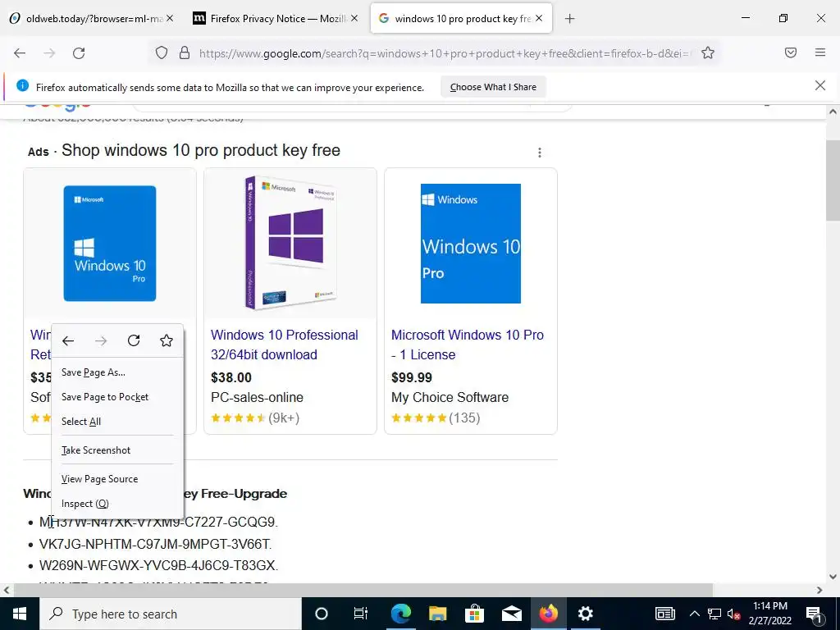Image resolution: width=840 pixels, height=630 pixels.
Task: Close the oldweb.today tab
Action: click(x=170, y=18)
